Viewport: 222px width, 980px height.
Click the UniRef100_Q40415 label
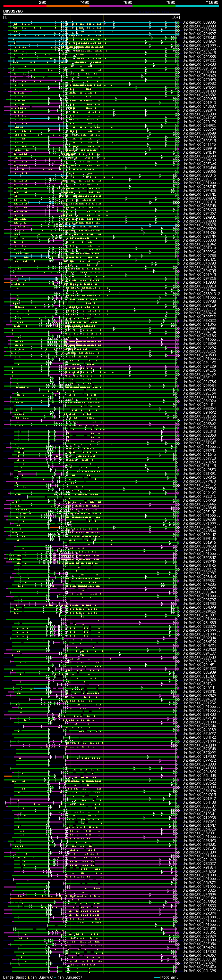[199, 53]
